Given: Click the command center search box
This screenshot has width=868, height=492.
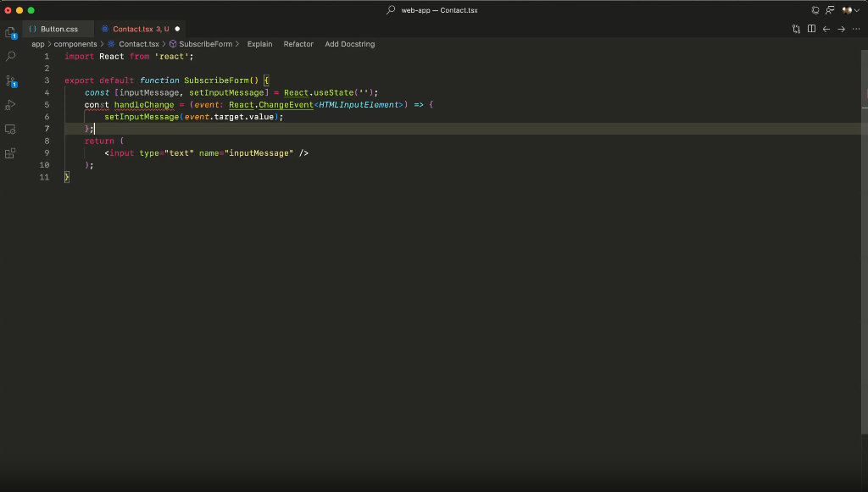Looking at the screenshot, I should (x=433, y=10).
